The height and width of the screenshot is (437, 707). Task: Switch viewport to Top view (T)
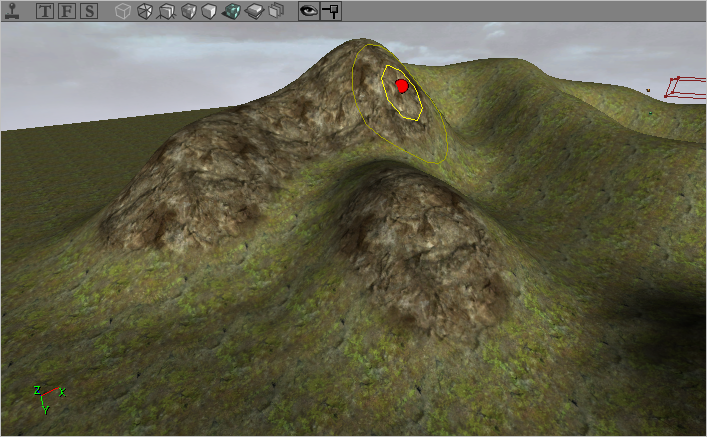tap(45, 11)
